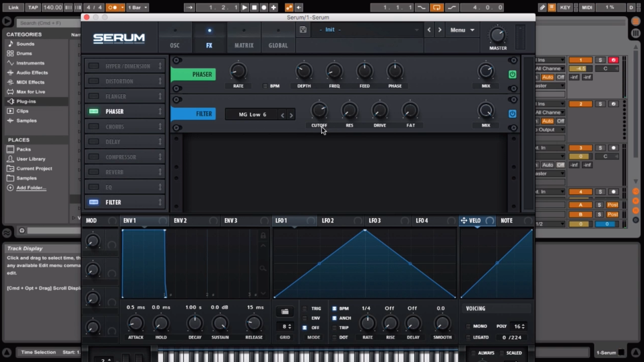Enable the Reverb effect toggle
Image resolution: width=644 pixels, height=362 pixels.
[x=94, y=172]
